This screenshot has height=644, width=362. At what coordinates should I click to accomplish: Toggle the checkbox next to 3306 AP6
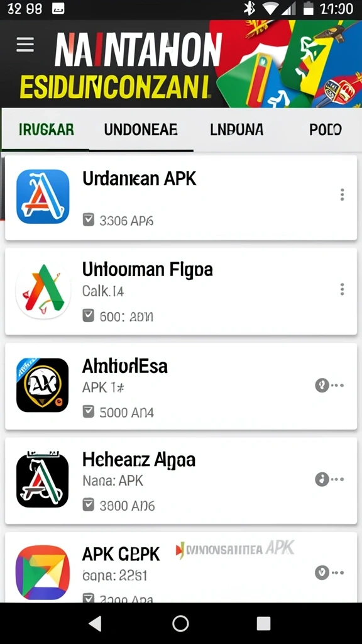click(88, 219)
